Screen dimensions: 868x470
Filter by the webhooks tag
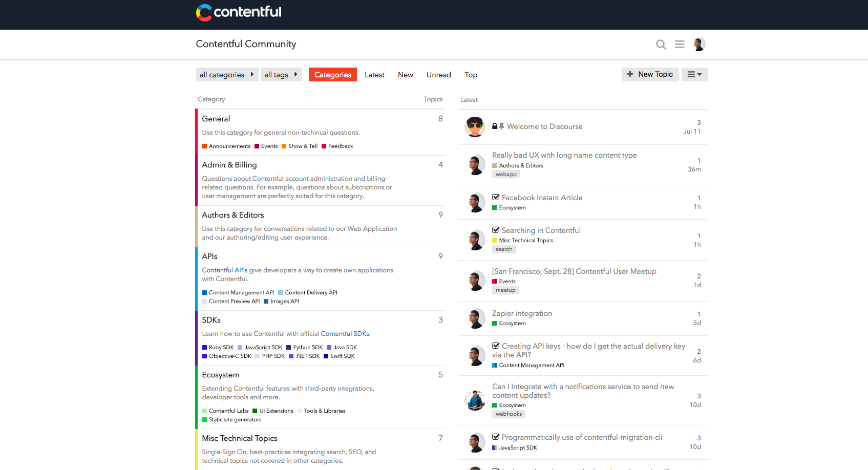pos(509,414)
